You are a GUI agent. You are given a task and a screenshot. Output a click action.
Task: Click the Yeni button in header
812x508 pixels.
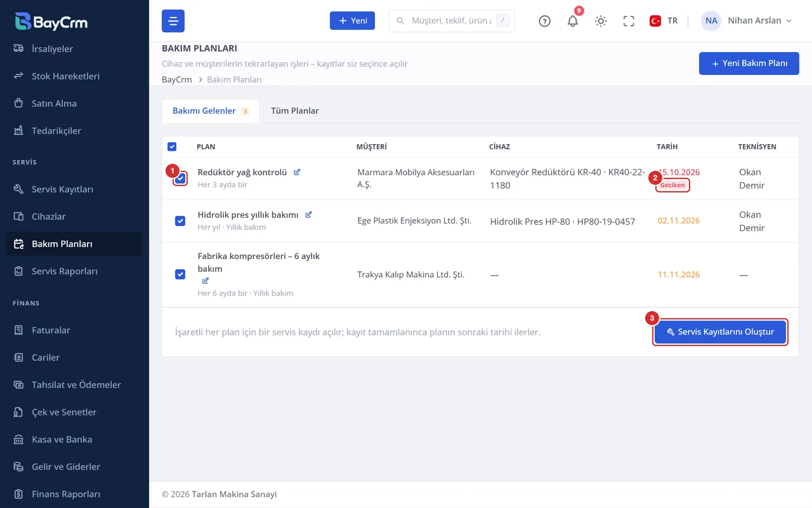click(352, 21)
